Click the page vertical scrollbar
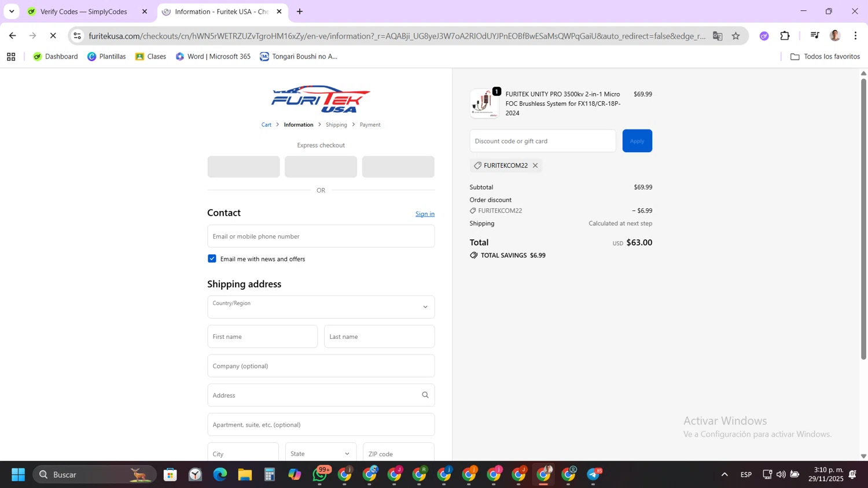Screen dimensions: 868x488 tap(863, 220)
